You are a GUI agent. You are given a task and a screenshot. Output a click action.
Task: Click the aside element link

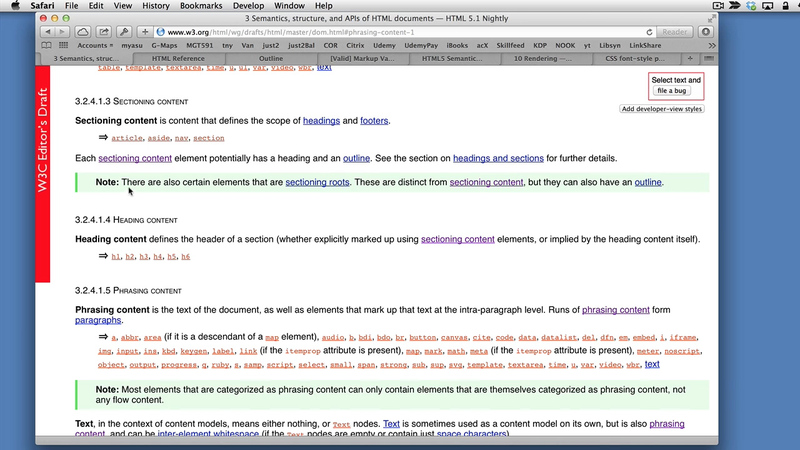point(159,138)
